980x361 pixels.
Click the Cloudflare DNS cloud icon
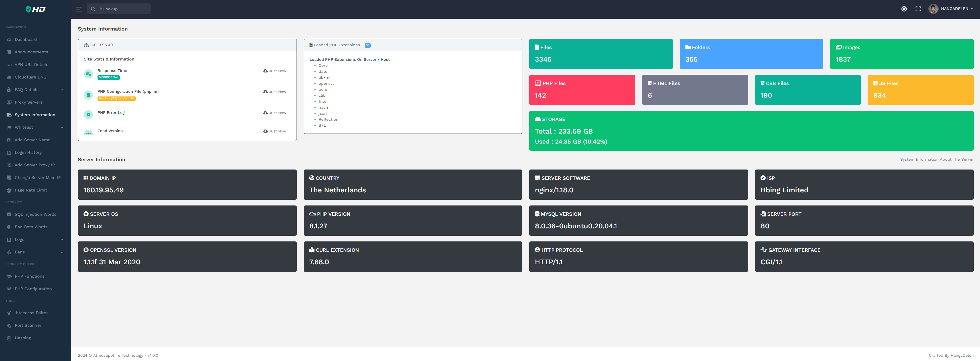pos(9,77)
